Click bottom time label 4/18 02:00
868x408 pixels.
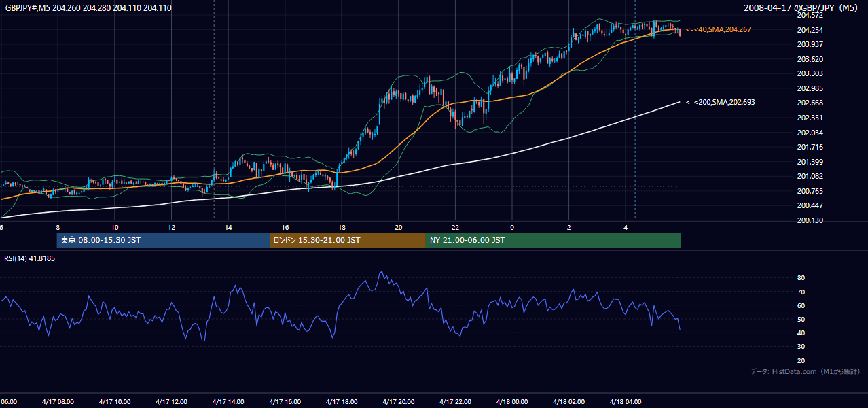pos(568,401)
